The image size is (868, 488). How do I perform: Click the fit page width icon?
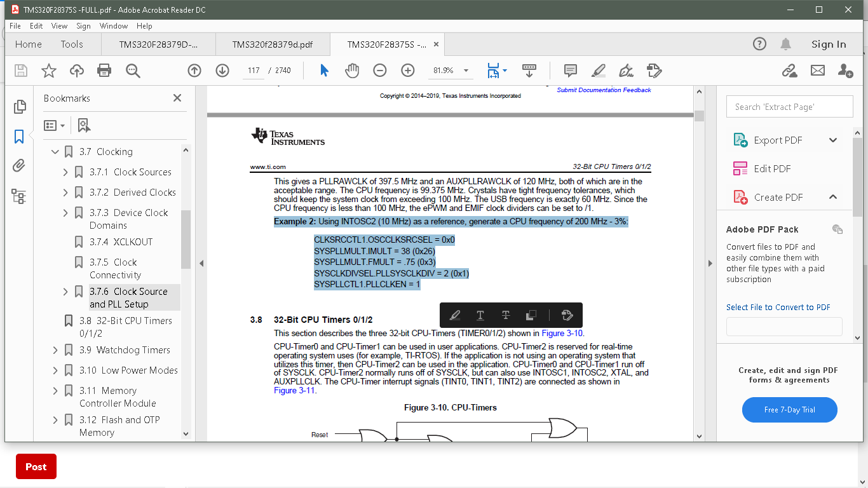(x=494, y=71)
